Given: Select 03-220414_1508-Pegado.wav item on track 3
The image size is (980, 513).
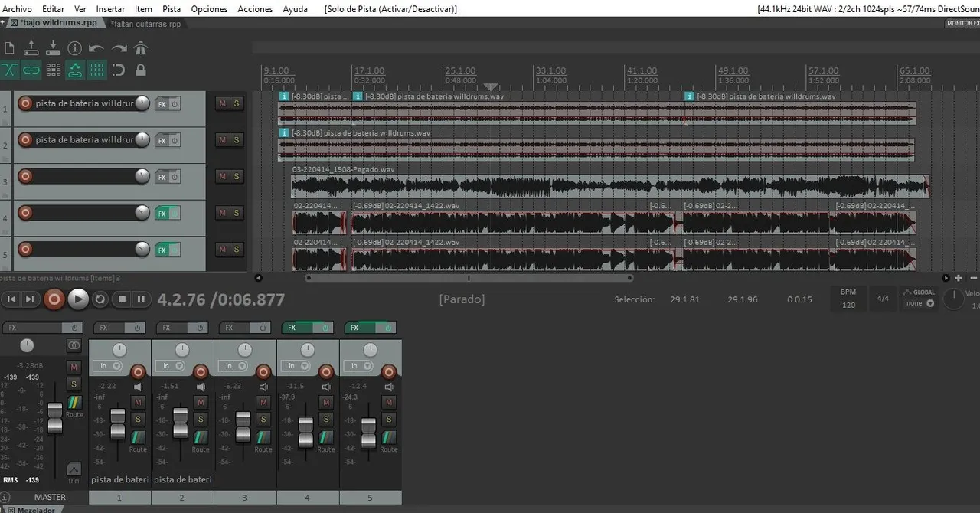Looking at the screenshot, I should (x=610, y=186).
